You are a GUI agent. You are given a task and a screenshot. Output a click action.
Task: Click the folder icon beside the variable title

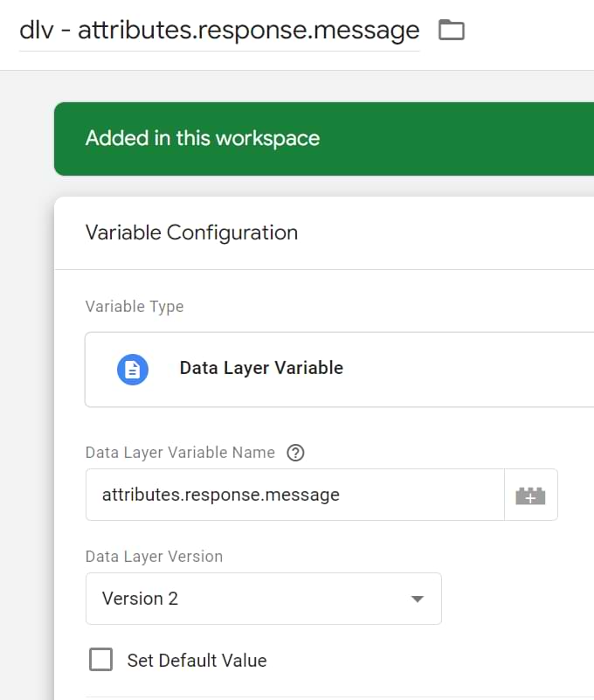(x=451, y=31)
